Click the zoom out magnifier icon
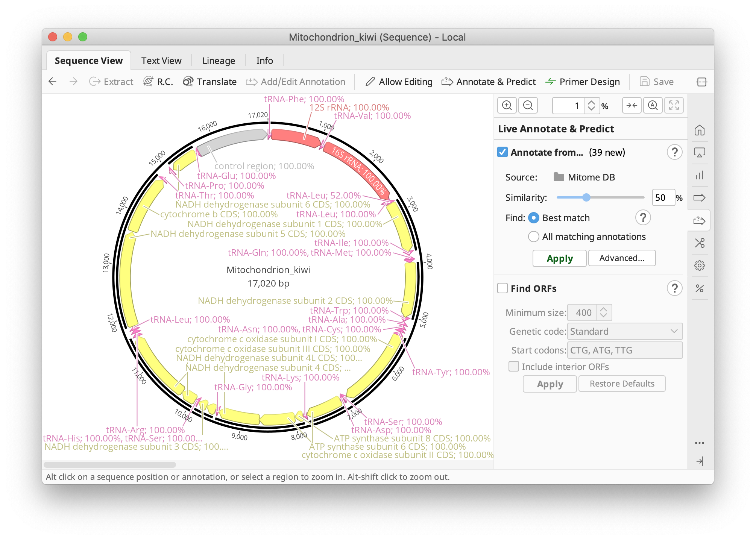This screenshot has width=756, height=540. pos(528,106)
